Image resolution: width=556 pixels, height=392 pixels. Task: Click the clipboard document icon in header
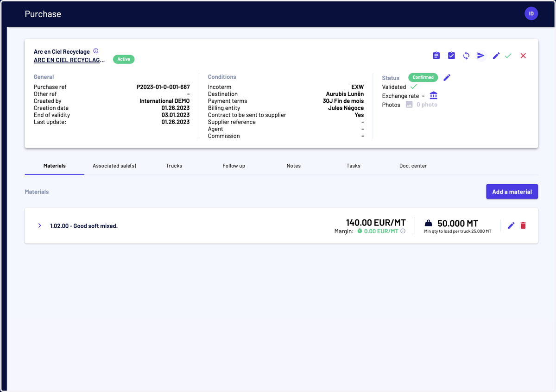pos(436,56)
